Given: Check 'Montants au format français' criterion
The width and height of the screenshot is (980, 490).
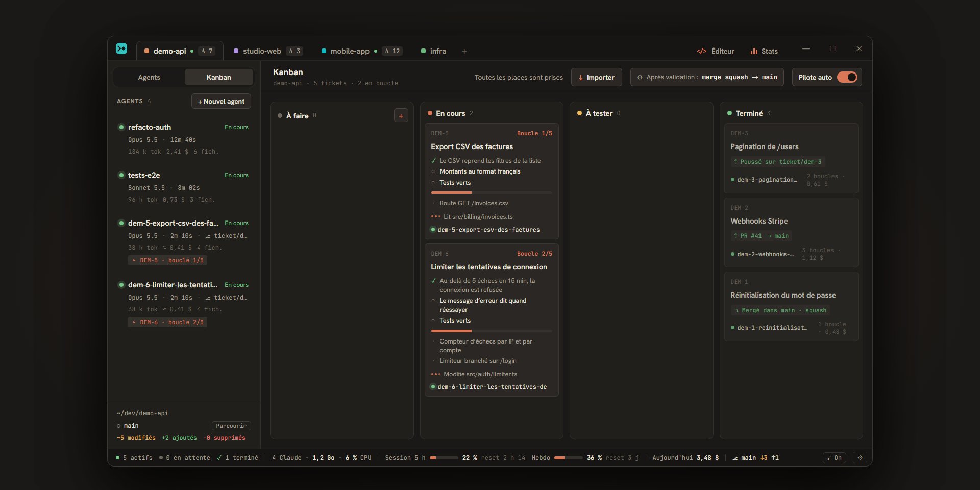Looking at the screenshot, I should [x=433, y=171].
